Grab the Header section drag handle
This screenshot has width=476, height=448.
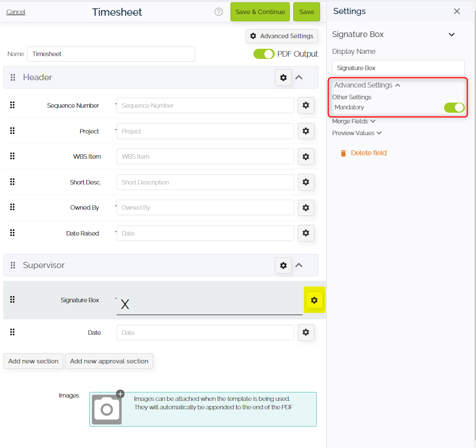coord(13,77)
